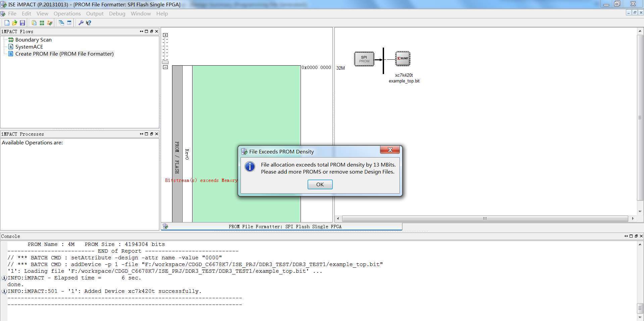Open the Operations menu
The image size is (644, 321).
[x=67, y=14]
